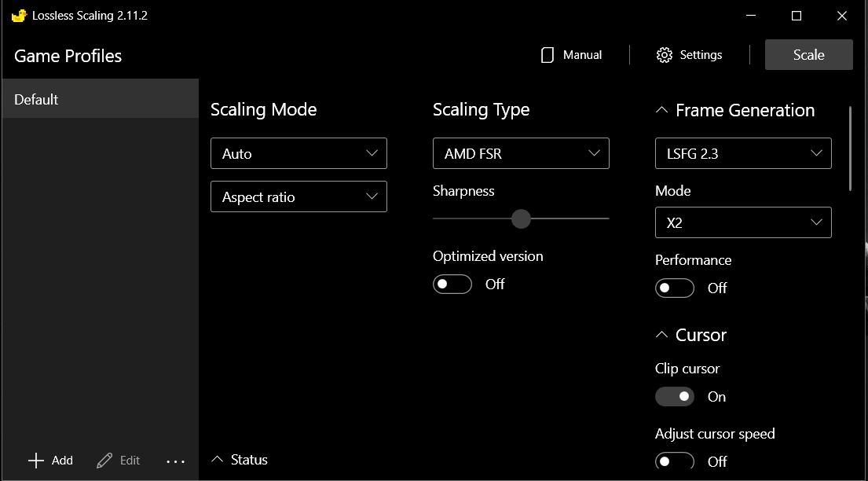
Task: Click the Lossless Scaling duck app icon
Action: [19, 16]
